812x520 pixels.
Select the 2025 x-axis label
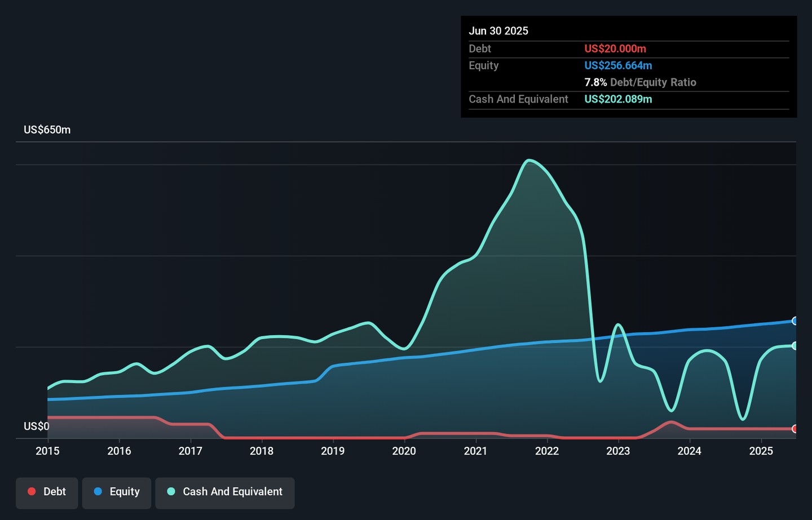click(x=761, y=451)
